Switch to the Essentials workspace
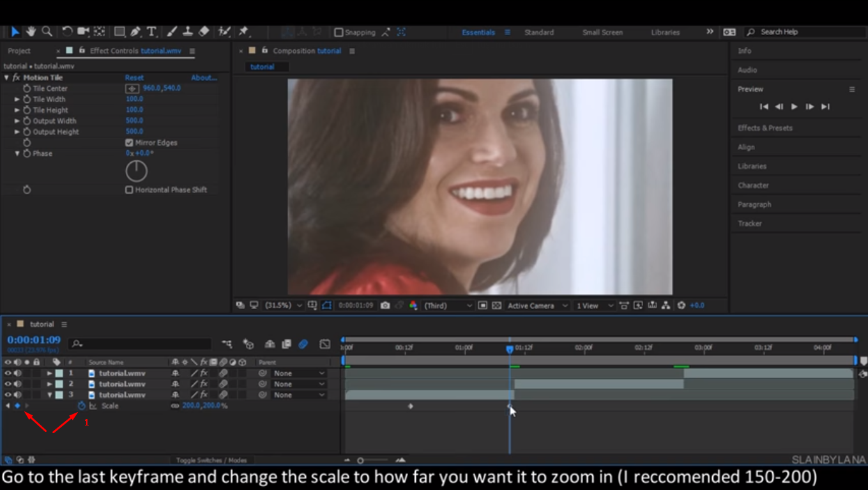The height and width of the screenshot is (490, 868). (478, 32)
